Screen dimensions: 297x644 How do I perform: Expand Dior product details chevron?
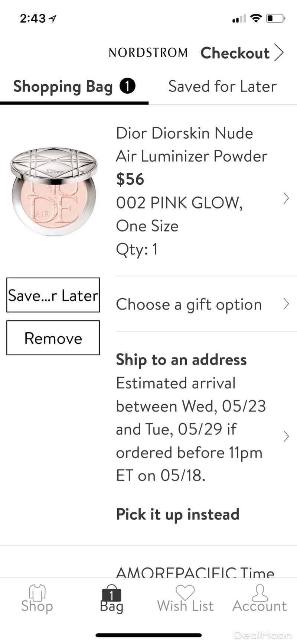coord(286,199)
